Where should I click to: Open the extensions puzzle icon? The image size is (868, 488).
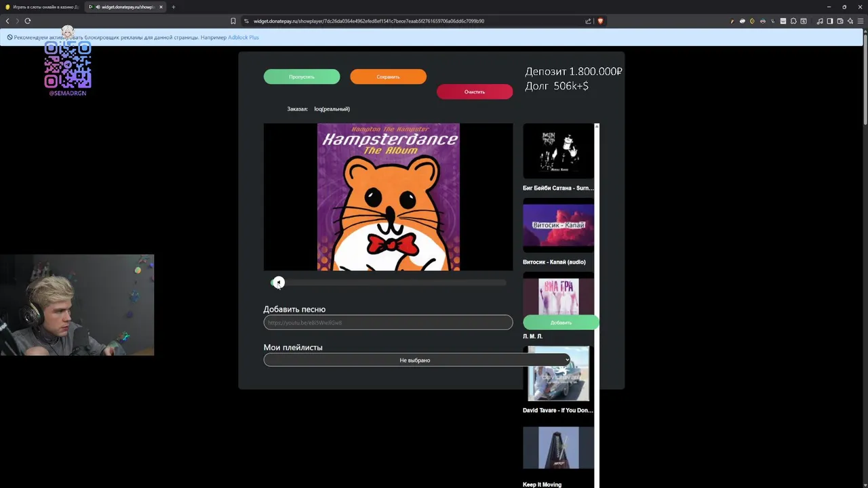pyautogui.click(x=793, y=21)
